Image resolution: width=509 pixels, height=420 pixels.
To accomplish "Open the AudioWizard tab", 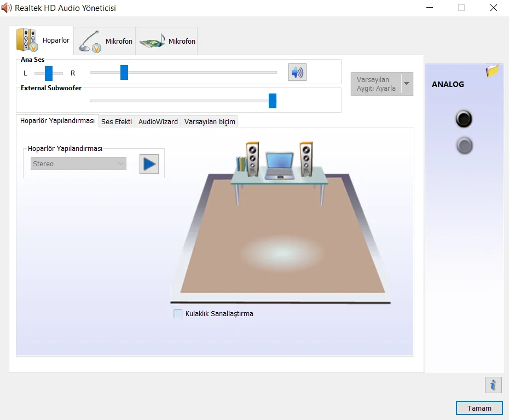I will 158,121.
